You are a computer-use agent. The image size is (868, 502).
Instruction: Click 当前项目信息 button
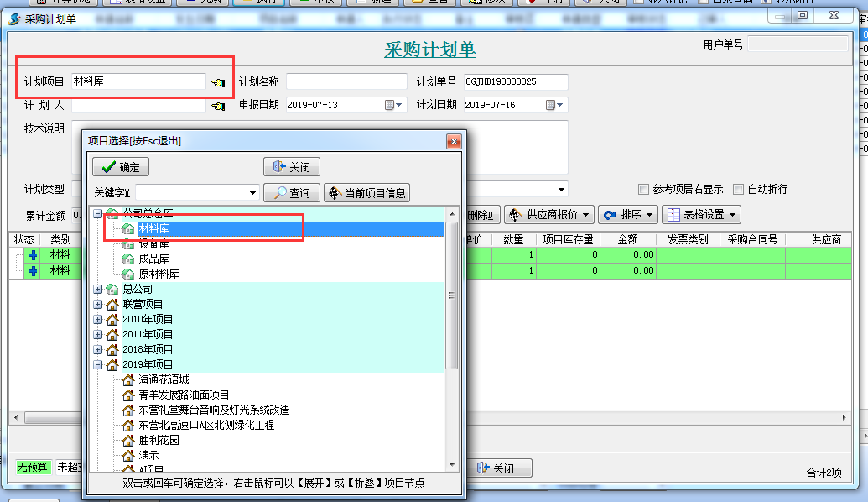(367, 193)
